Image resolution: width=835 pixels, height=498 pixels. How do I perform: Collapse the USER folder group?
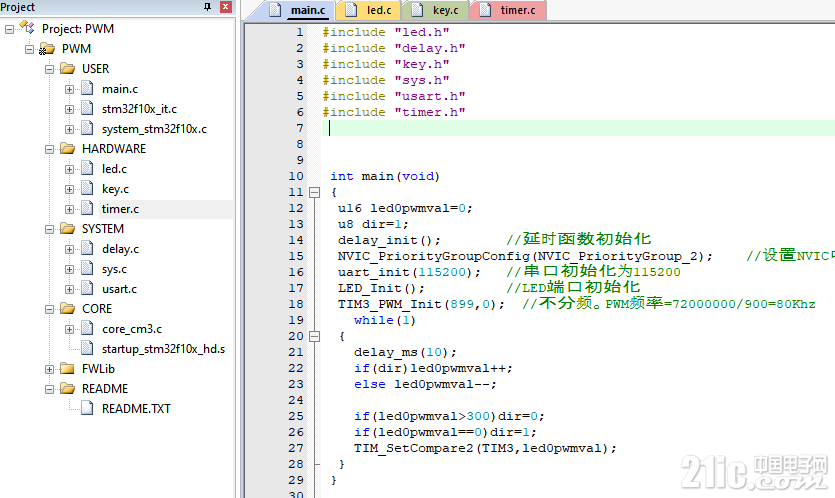tap(50, 69)
